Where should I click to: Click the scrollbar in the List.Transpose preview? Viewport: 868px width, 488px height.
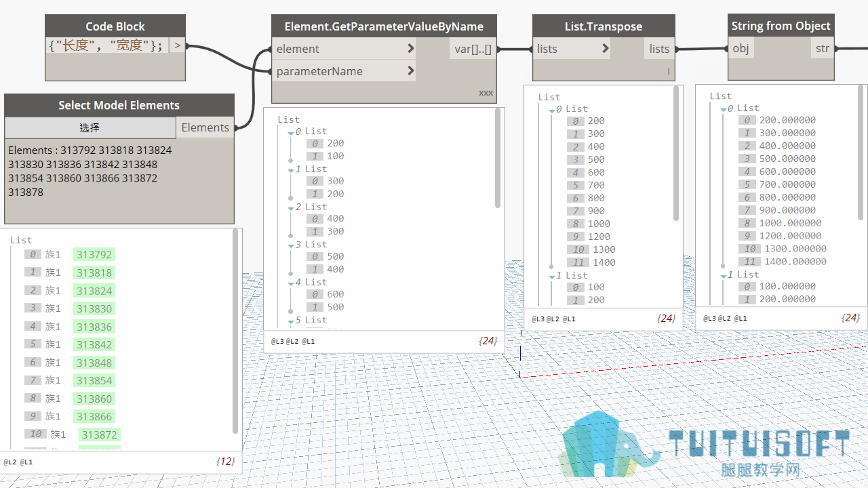click(x=675, y=154)
